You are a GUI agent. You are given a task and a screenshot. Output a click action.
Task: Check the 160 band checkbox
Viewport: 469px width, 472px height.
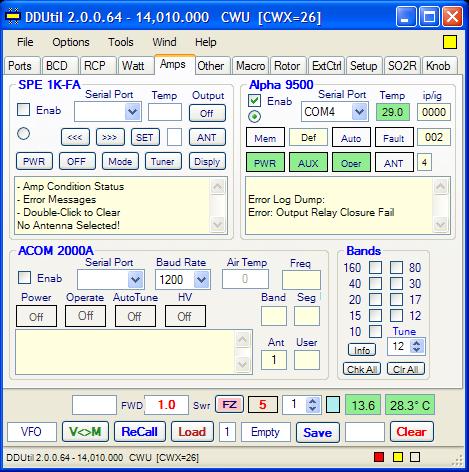375,267
